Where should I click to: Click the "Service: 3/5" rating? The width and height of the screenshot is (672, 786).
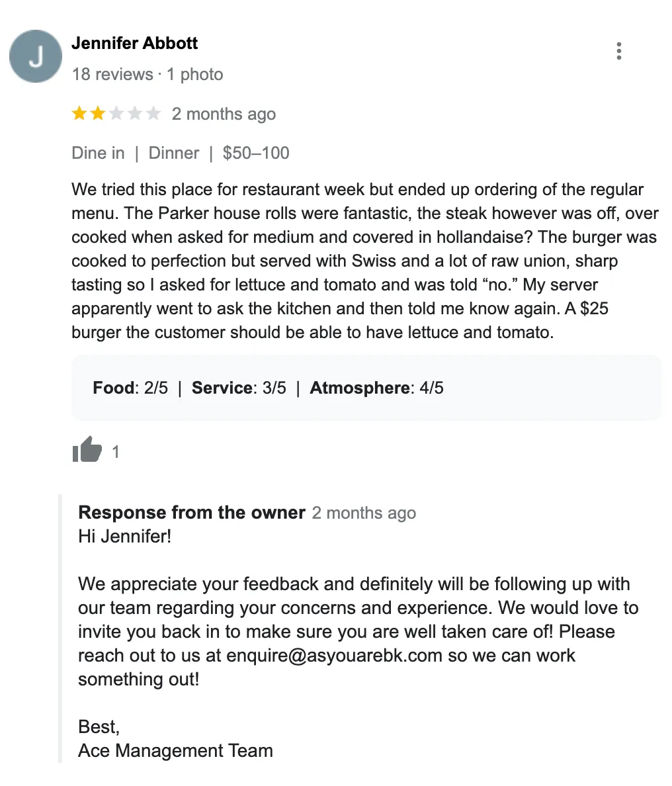pos(239,388)
